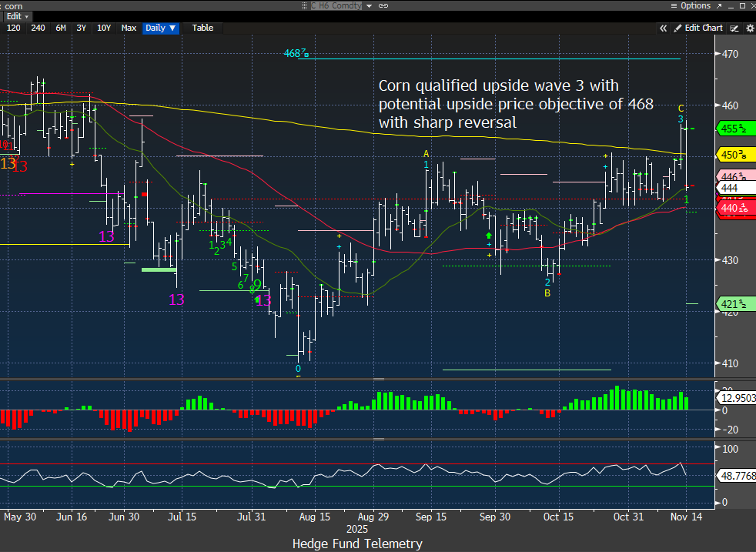Select the 240 interval tab
The height and width of the screenshot is (552, 756).
(x=38, y=28)
